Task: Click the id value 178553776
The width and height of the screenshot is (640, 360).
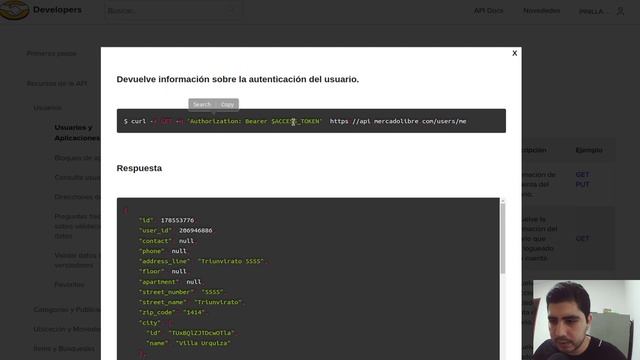Action: (177, 220)
